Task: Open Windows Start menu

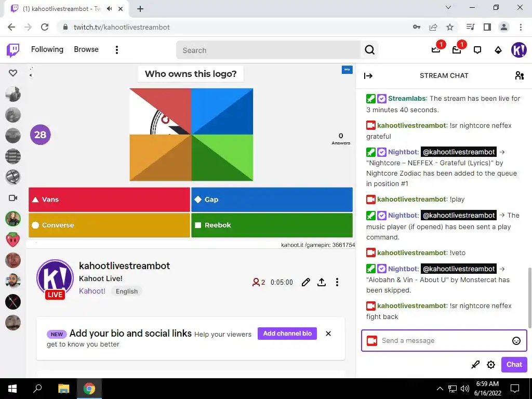Action: (x=12, y=389)
